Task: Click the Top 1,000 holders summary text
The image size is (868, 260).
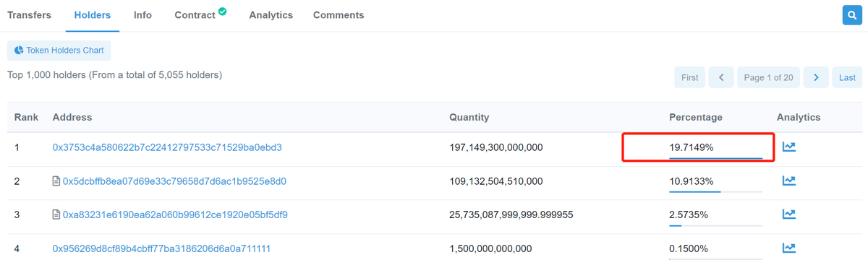Action: (114, 74)
